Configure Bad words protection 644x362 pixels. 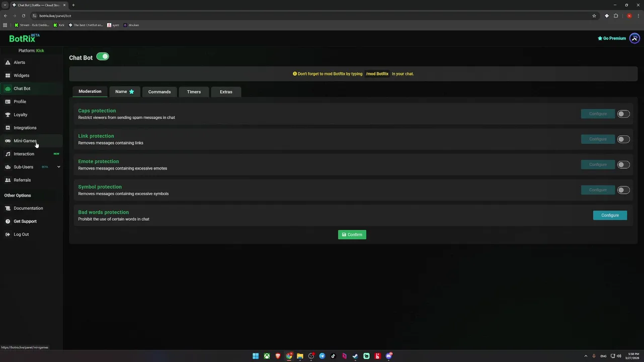click(610, 215)
